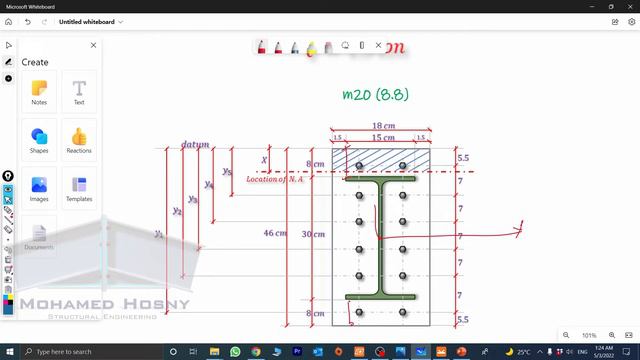Open the Windows Start menu
Viewport: 640px width, 360px height.
tap(9, 351)
